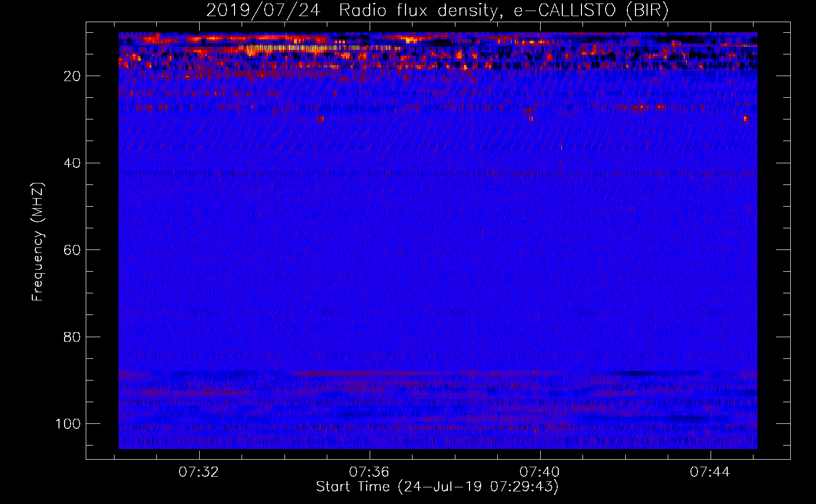Click the 07:32 time tick label
816x504 pixels.
pyautogui.click(x=199, y=472)
